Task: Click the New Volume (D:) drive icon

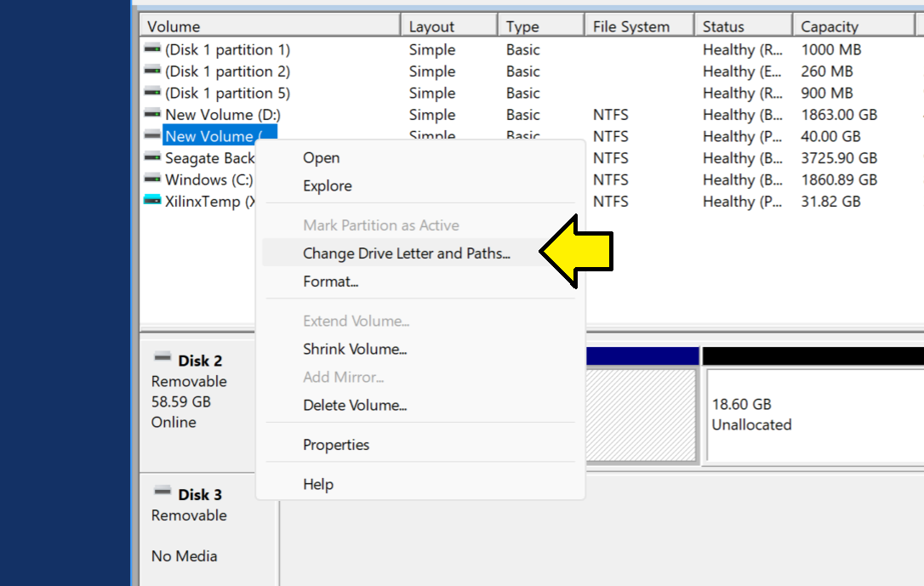Action: (152, 115)
